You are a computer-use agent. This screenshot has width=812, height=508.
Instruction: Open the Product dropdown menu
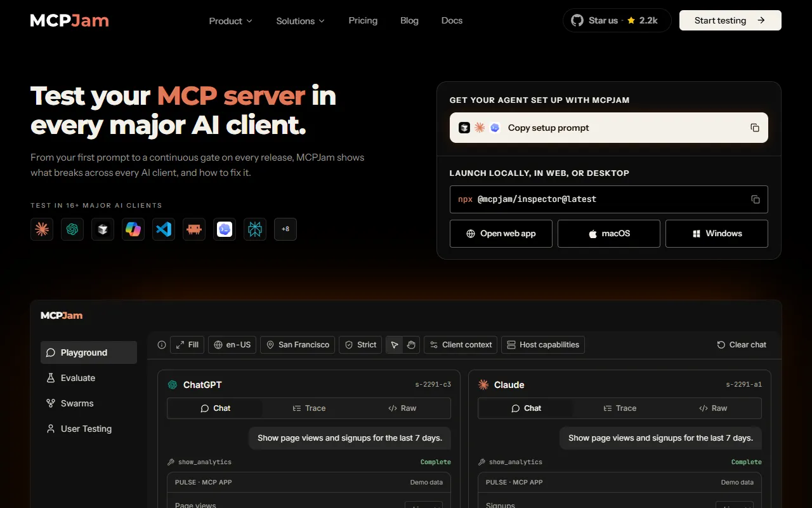pyautogui.click(x=231, y=21)
